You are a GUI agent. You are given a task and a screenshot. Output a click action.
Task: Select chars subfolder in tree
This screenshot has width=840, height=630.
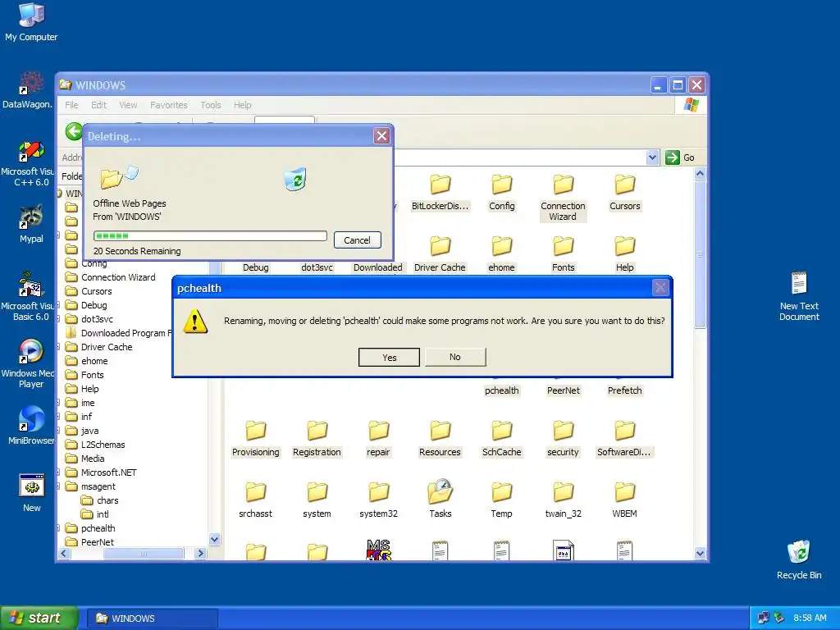point(99,500)
